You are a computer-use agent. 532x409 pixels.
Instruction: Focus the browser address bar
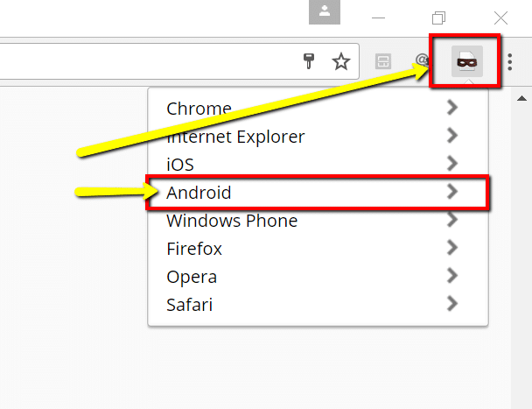178,61
